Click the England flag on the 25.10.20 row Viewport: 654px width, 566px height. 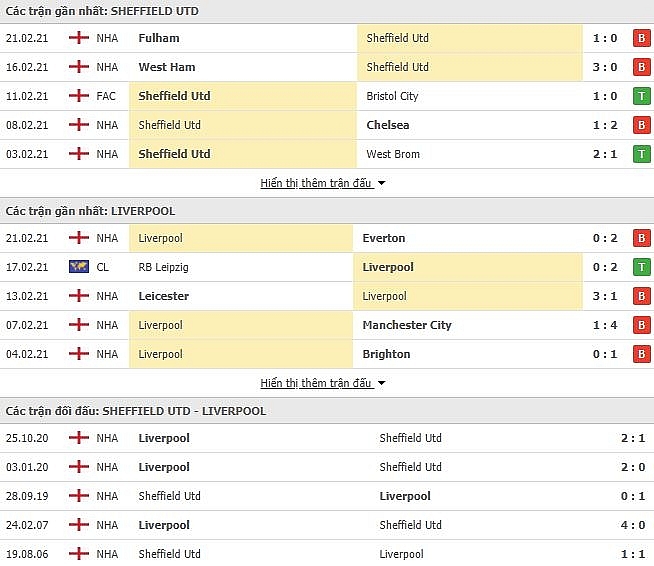(x=79, y=438)
